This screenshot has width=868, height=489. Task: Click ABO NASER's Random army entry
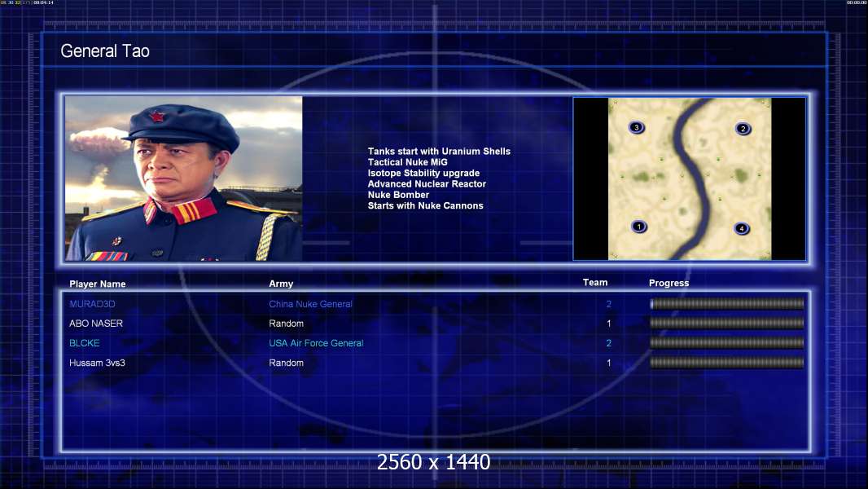[x=286, y=324]
